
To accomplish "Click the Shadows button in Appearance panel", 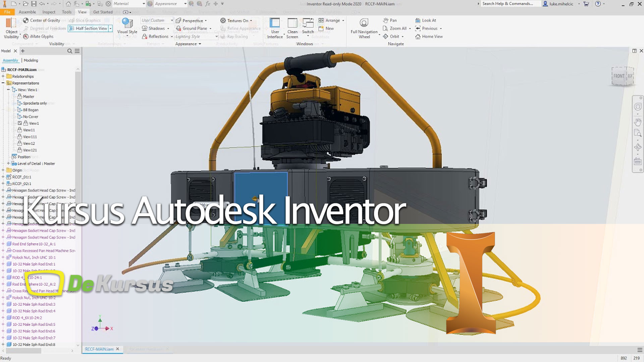I will [155, 28].
